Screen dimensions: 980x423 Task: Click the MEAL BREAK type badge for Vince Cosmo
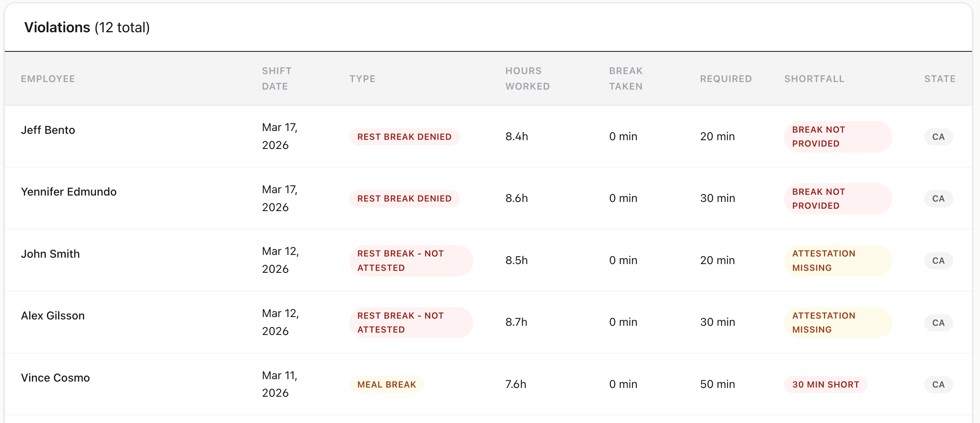386,384
